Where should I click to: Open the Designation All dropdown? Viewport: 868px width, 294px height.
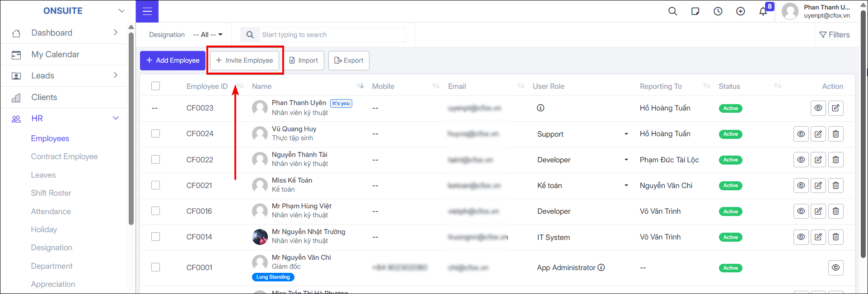pos(208,35)
